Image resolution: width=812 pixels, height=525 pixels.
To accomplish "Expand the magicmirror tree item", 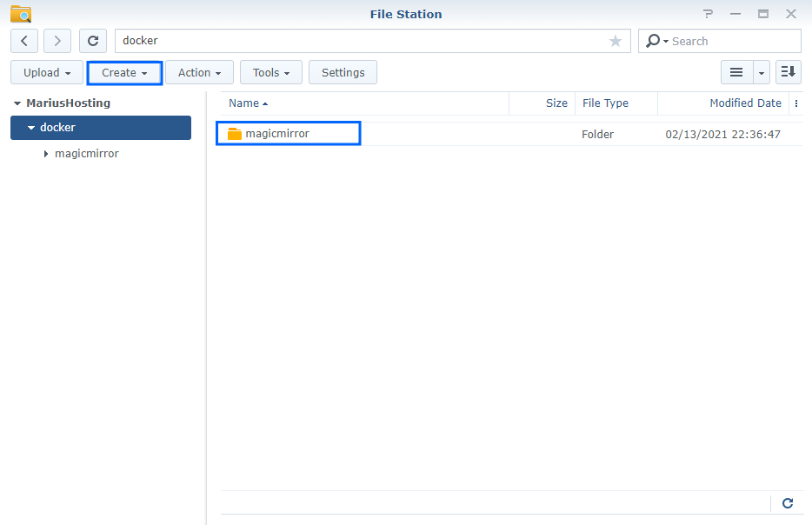I will point(45,153).
